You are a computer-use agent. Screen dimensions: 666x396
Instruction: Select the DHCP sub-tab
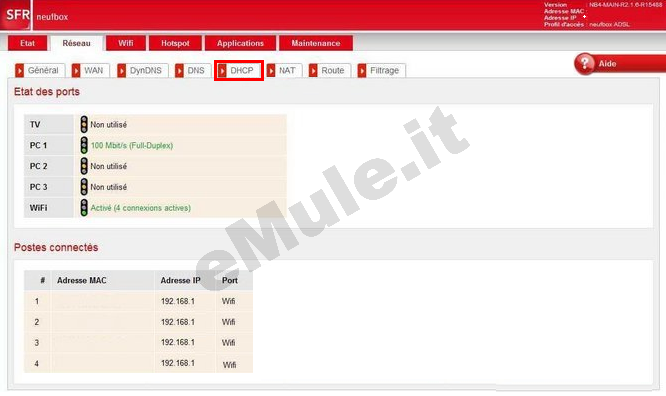click(239, 71)
